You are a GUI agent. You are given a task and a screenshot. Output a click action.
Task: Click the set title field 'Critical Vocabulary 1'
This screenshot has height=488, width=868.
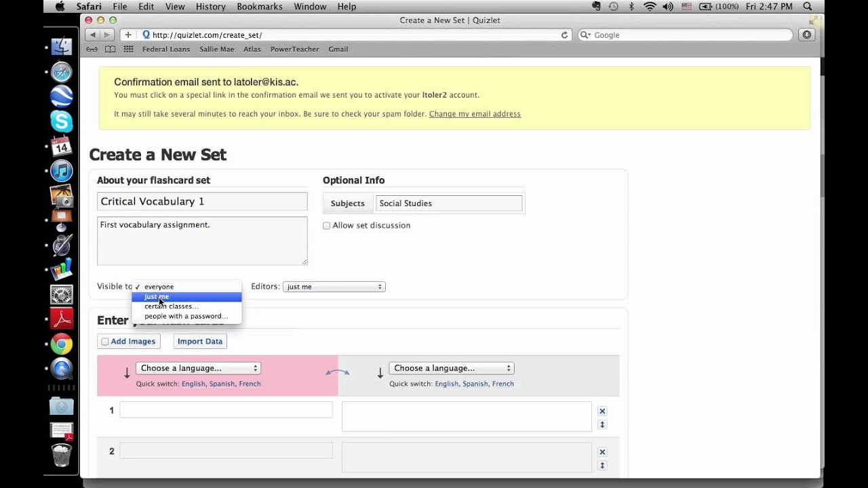tap(202, 201)
